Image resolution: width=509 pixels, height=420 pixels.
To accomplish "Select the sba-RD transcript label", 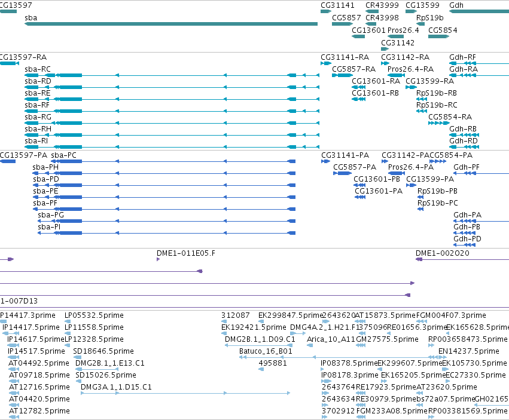I will (x=38, y=81).
